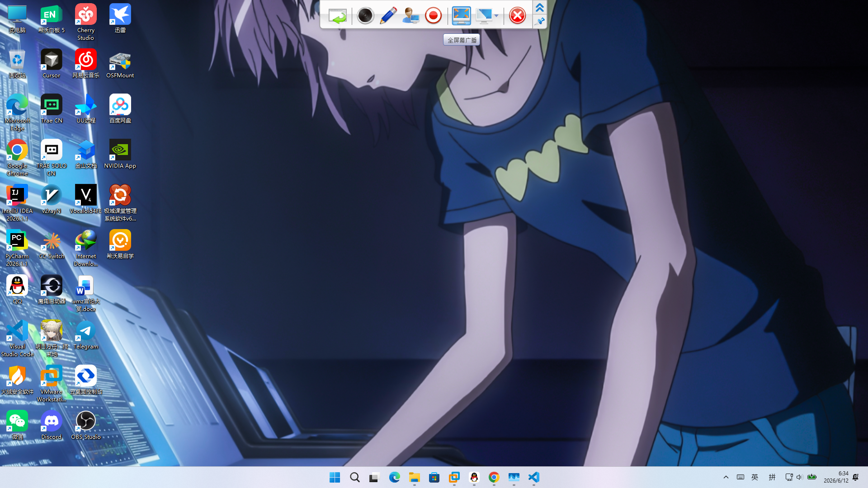Click the person-with-monitor icon in the top toolbar
This screenshot has height=488, width=868.
[x=410, y=16]
